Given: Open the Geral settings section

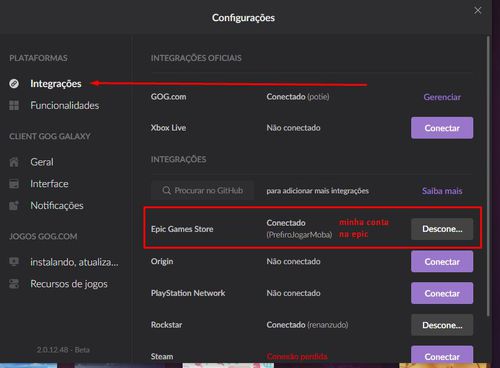Looking at the screenshot, I should [42, 162].
